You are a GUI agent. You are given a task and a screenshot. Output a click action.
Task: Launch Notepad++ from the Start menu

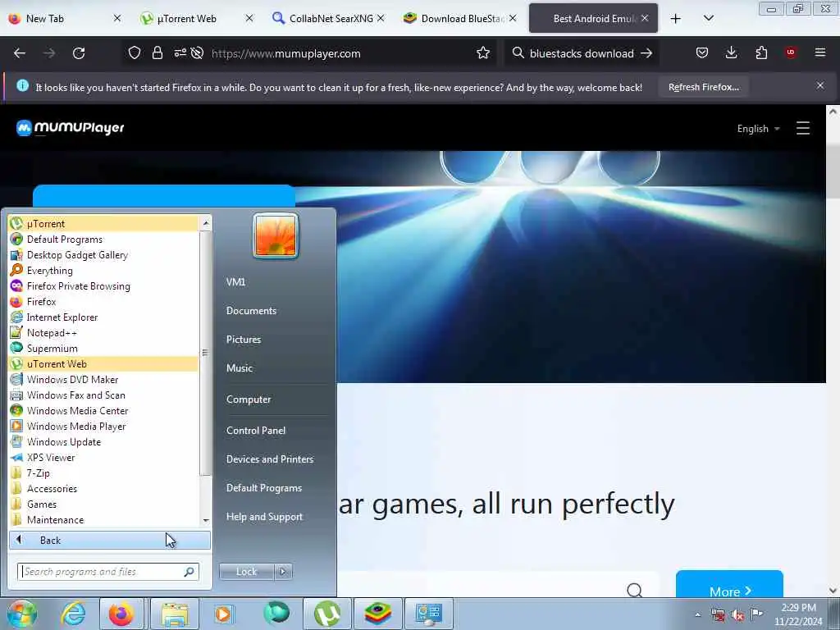[103, 332]
